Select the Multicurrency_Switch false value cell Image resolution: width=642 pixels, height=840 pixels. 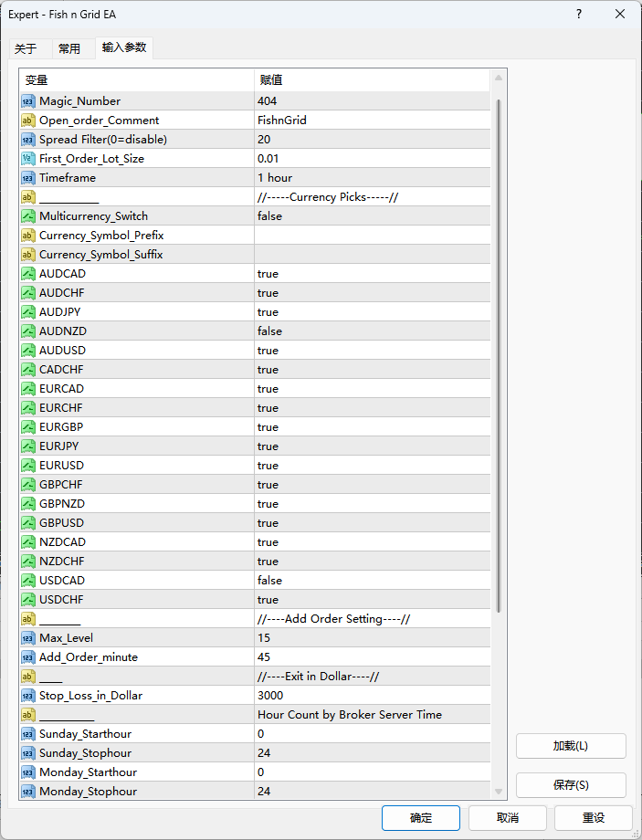pos(372,216)
